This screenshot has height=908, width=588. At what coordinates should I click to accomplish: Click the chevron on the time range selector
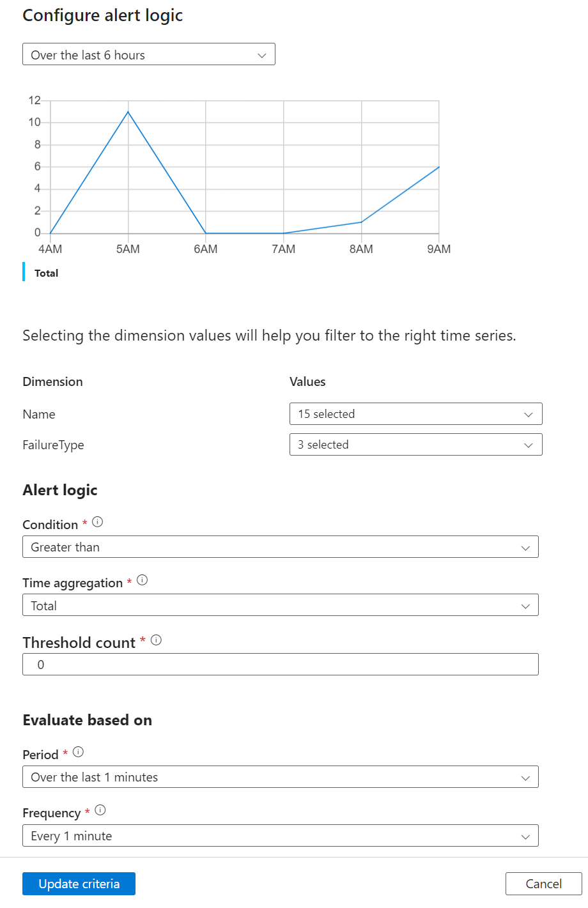click(261, 55)
